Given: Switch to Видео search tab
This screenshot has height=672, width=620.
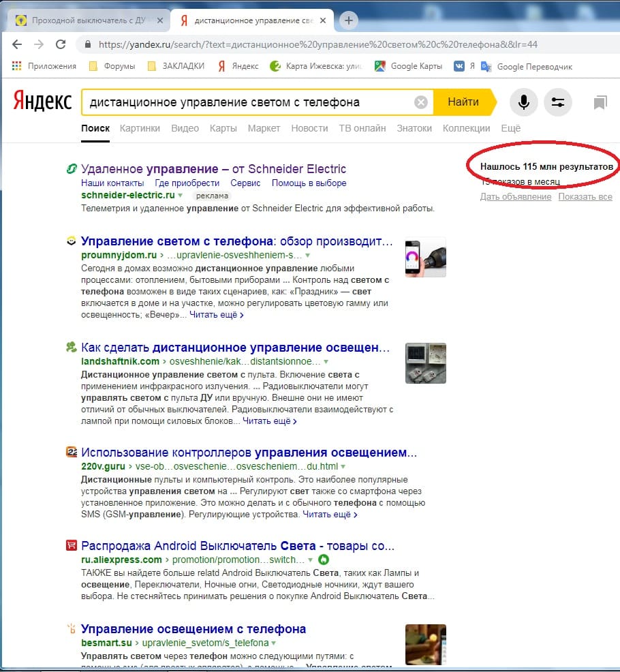Looking at the screenshot, I should pos(185,128).
